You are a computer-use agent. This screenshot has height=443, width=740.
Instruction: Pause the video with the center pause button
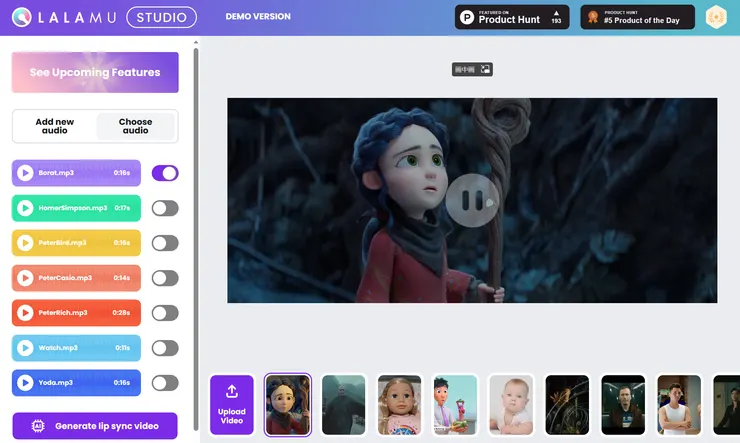(472, 201)
